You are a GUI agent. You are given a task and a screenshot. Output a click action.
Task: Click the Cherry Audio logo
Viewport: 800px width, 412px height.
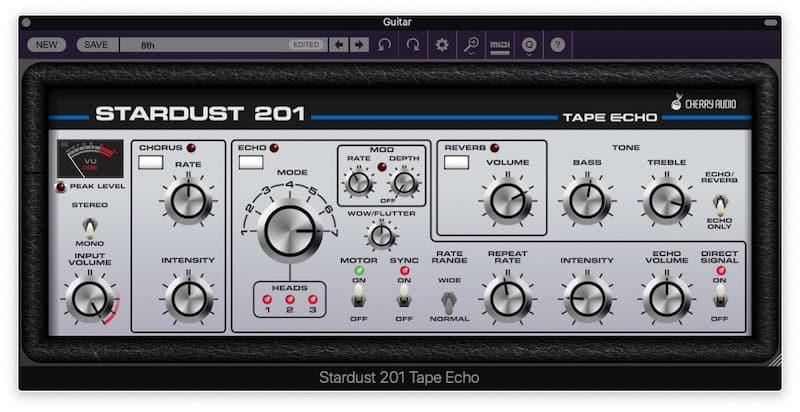pos(704,102)
